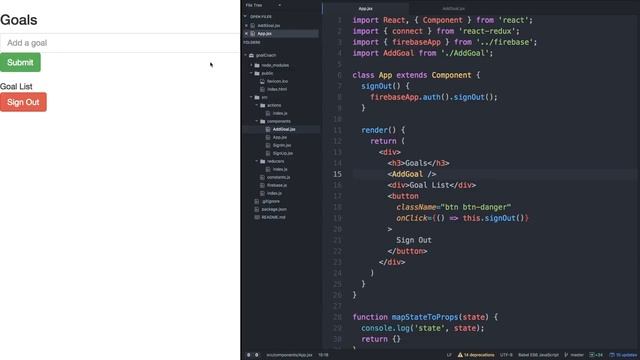640x360 pixels.
Task: Open index.js under the actions folder
Action: click(x=280, y=113)
